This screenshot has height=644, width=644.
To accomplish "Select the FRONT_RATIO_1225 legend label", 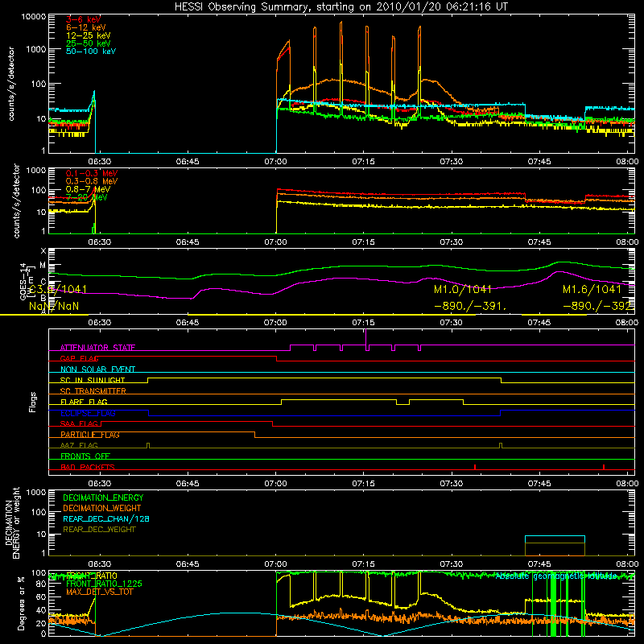I will (x=104, y=584).
